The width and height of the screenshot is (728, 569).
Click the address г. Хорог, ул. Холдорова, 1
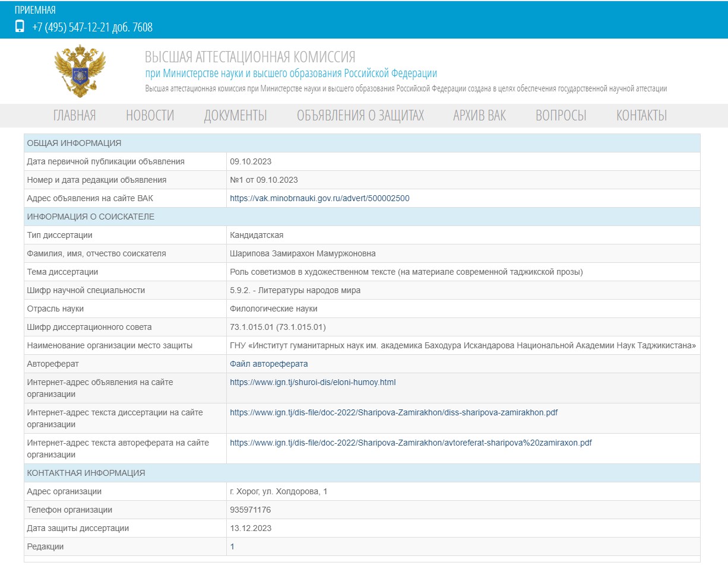point(278,491)
